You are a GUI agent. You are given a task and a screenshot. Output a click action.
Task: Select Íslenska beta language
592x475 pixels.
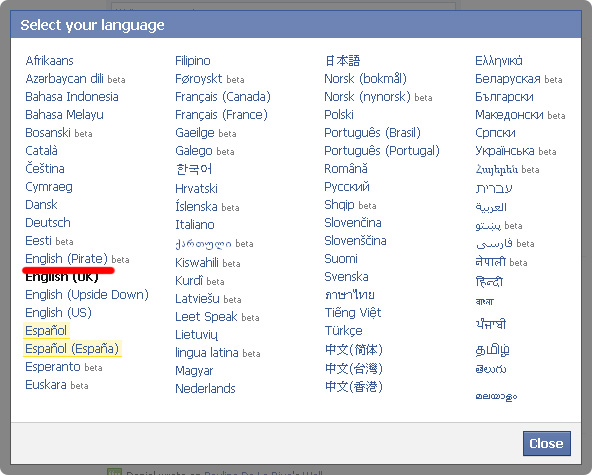[196, 207]
